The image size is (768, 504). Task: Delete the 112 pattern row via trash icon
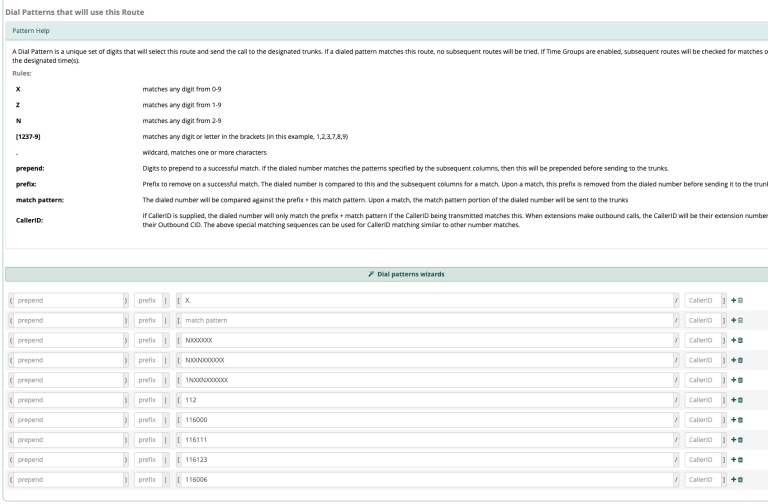pyautogui.click(x=741, y=400)
